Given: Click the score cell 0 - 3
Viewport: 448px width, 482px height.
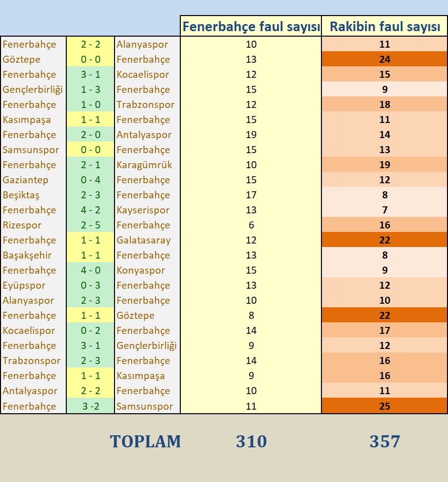Looking at the screenshot, I should point(90,285).
